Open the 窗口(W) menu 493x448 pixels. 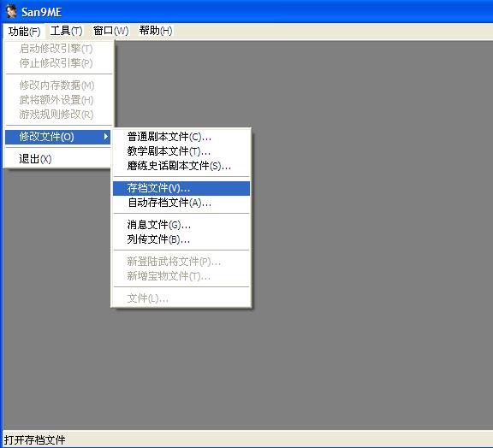coord(110,31)
